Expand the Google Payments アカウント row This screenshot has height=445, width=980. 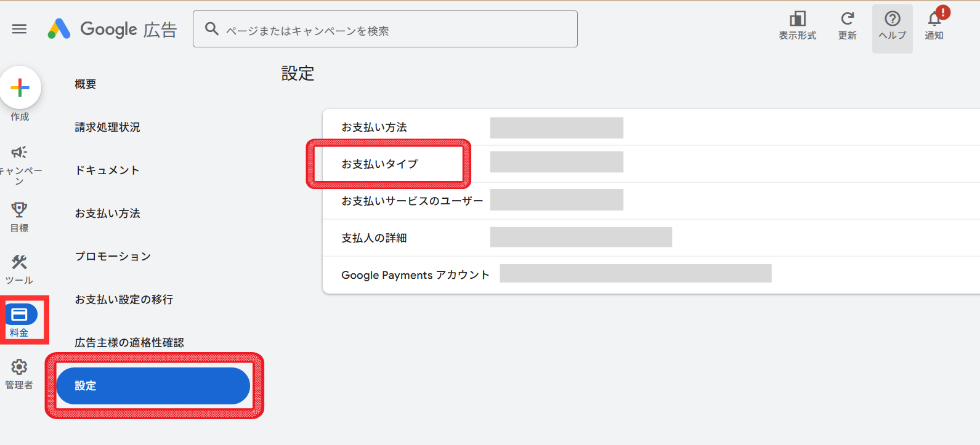[651, 275]
